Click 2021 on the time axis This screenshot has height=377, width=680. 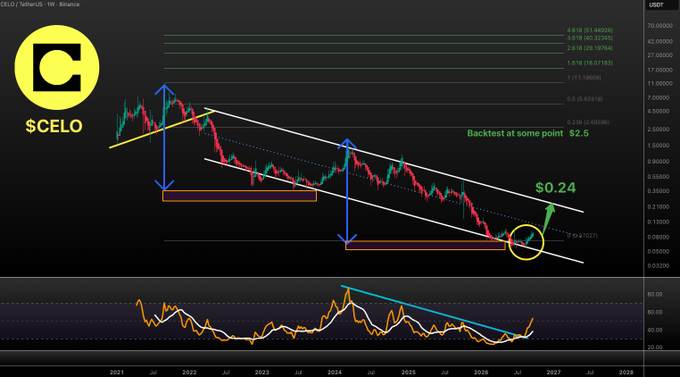click(x=117, y=372)
